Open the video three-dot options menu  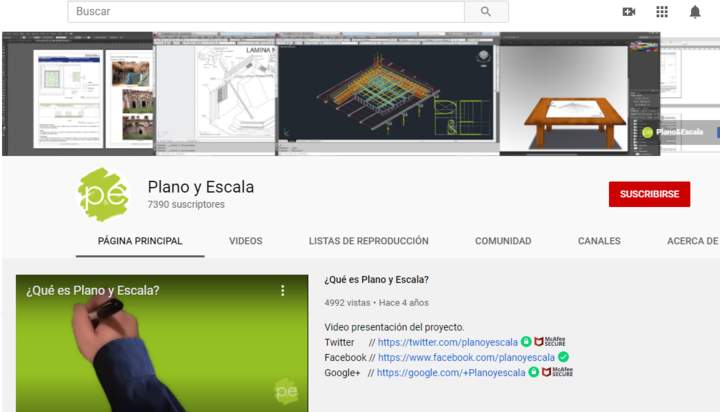283,291
